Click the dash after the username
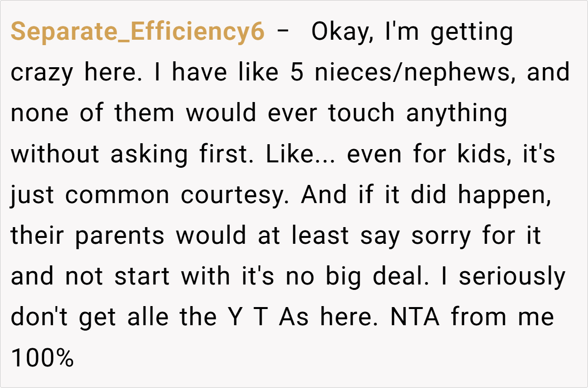 pyautogui.click(x=283, y=32)
